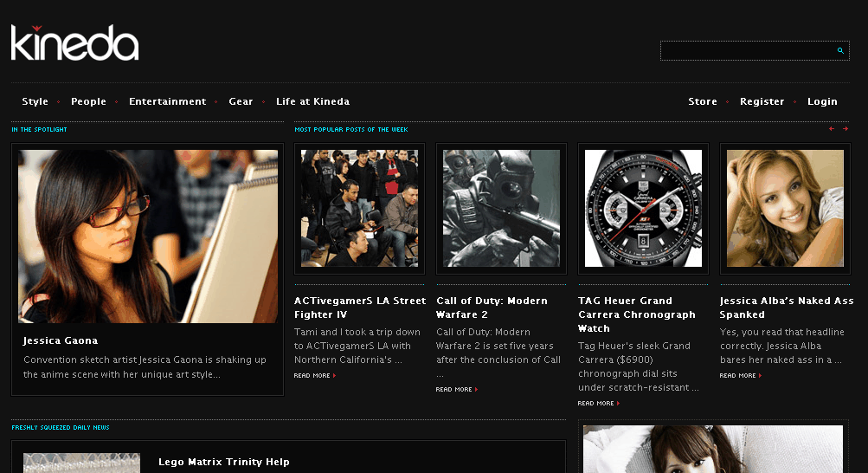This screenshot has width=868, height=473.
Task: Open Call of Duty: Modern Warfare 2 title
Action: [x=492, y=308]
